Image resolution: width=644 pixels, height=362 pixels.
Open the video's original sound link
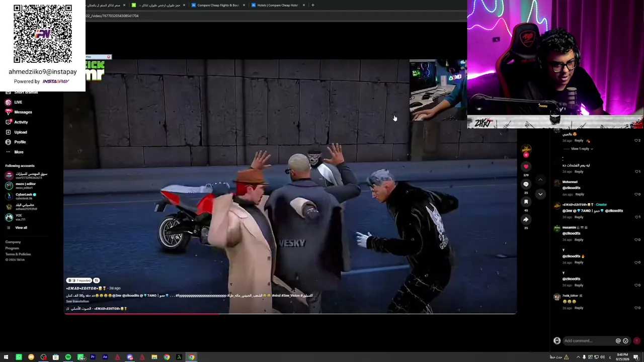(x=97, y=309)
